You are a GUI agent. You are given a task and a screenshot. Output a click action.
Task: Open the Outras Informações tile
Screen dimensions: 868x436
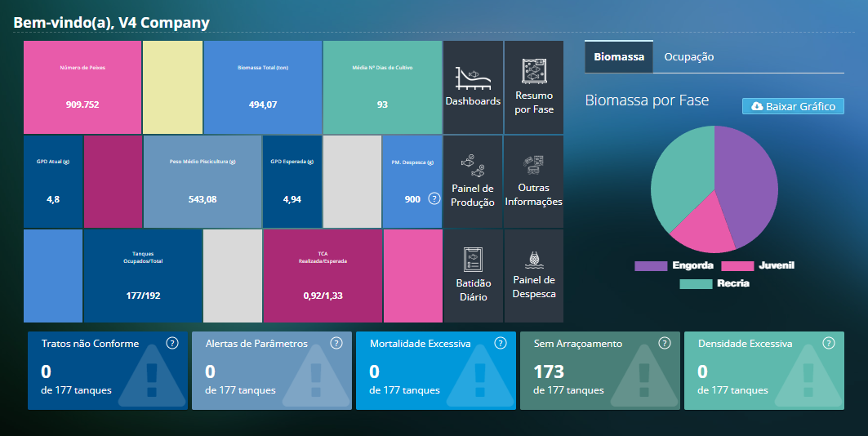point(534,181)
